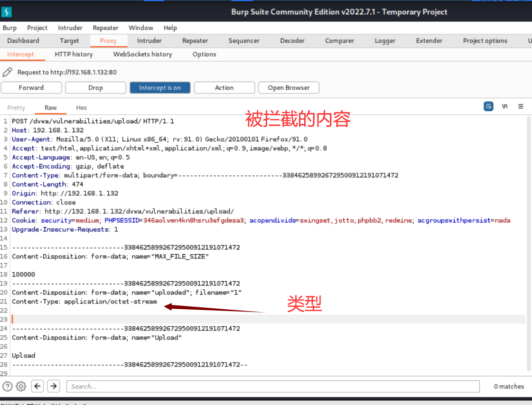Click the 0 matches status label
The width and height of the screenshot is (532, 405).
509,387
